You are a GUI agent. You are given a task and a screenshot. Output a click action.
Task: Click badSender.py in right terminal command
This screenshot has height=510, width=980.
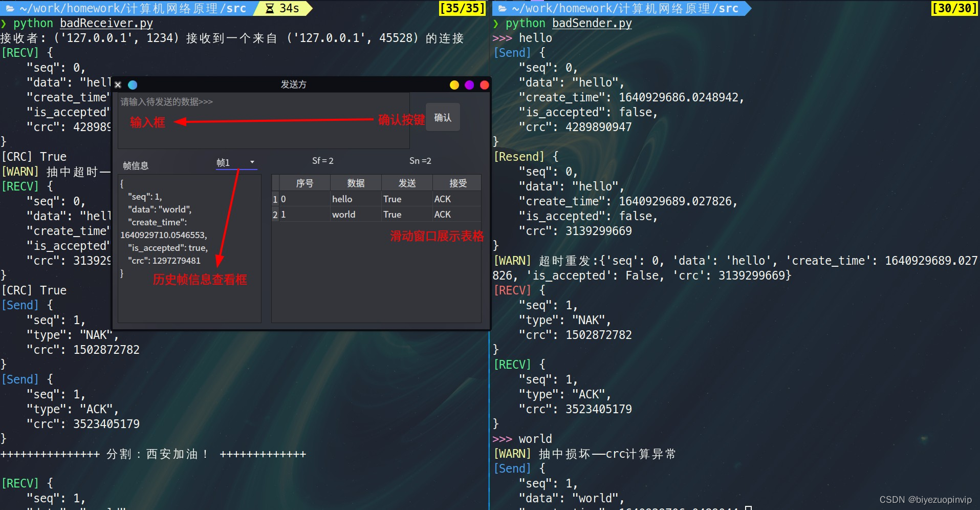point(592,23)
